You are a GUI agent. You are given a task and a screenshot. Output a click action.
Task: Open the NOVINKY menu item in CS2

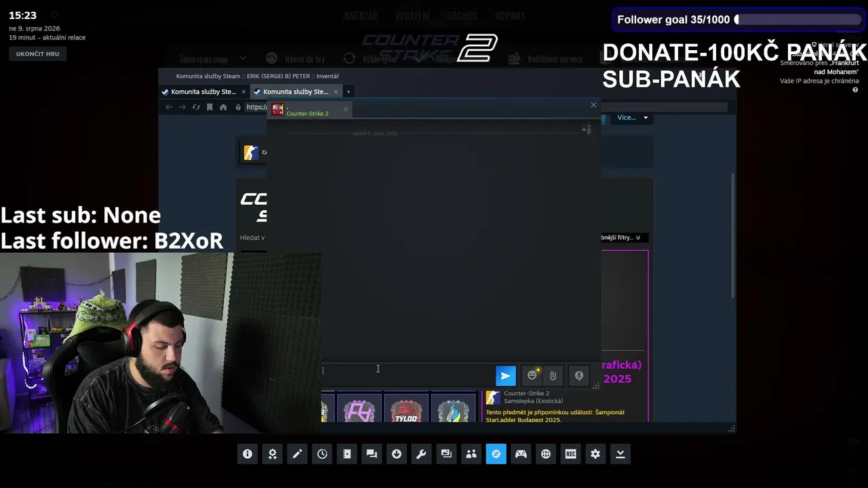point(510,16)
